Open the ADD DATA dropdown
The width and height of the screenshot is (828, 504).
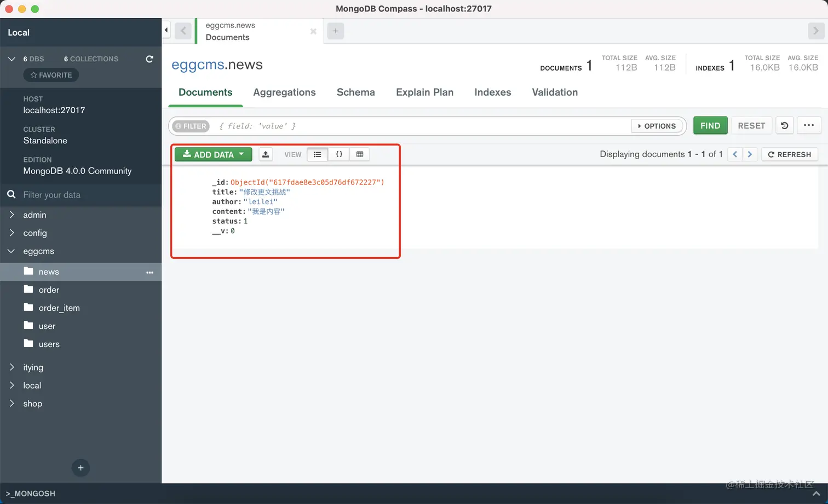click(x=214, y=154)
